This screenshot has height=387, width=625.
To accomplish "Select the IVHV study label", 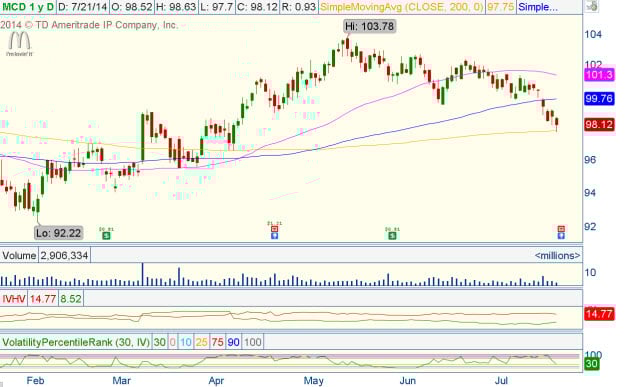I will coord(14,299).
